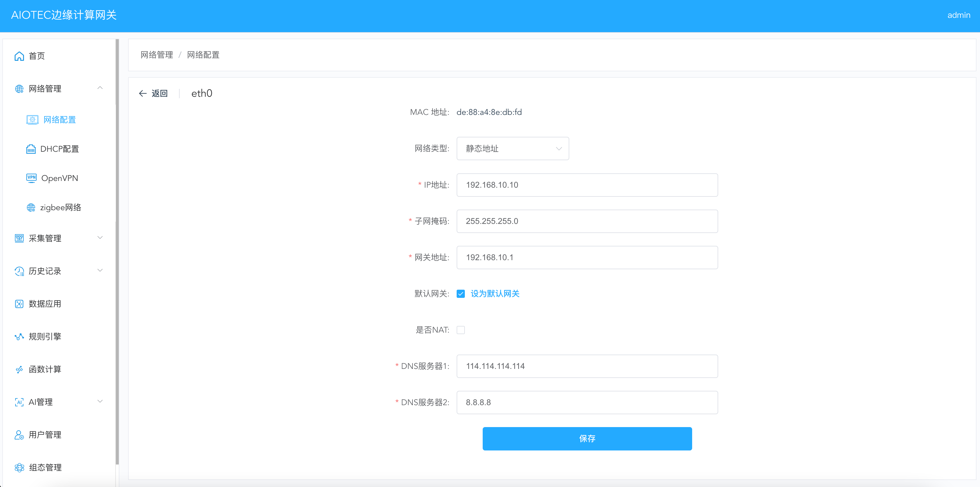
Task: Focus the 子网掩码 input field
Action: pyautogui.click(x=587, y=221)
